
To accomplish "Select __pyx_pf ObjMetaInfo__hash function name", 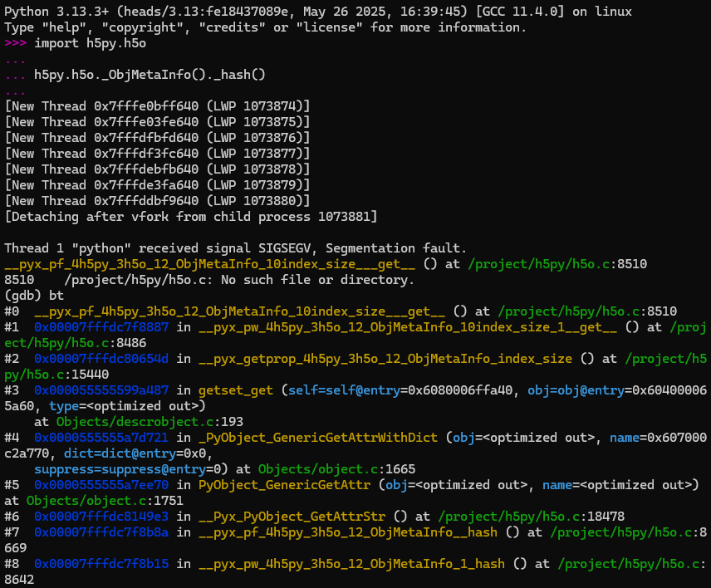I will coord(348,532).
